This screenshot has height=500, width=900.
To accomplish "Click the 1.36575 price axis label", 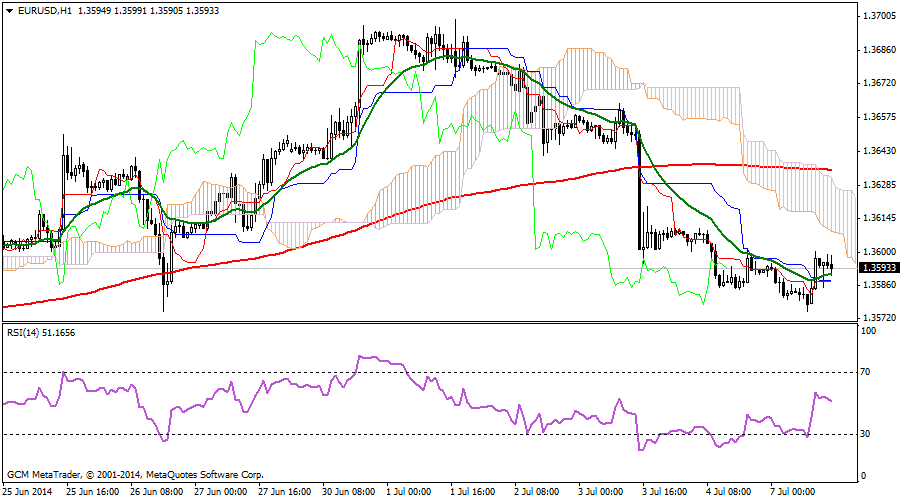I will pos(879,117).
